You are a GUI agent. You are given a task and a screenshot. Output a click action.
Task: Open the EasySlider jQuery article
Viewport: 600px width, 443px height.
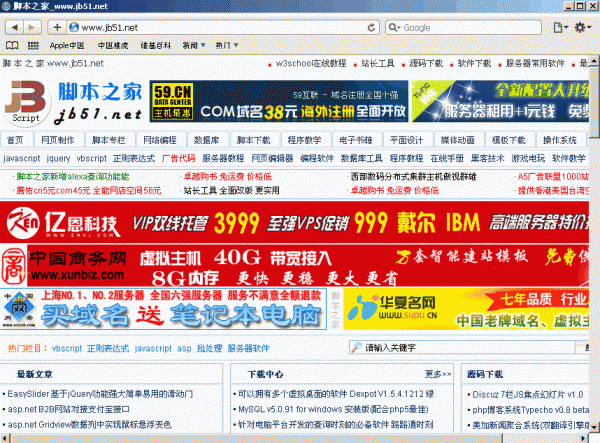pyautogui.click(x=100, y=394)
